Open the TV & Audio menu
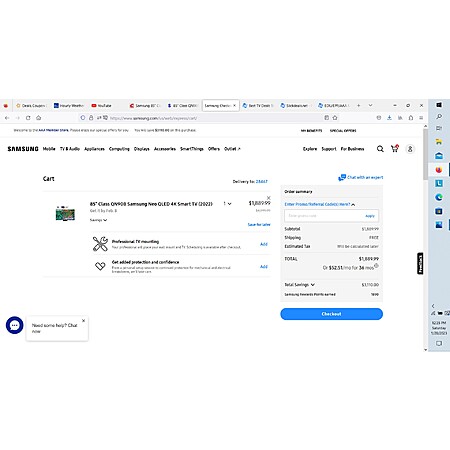 pyautogui.click(x=70, y=149)
